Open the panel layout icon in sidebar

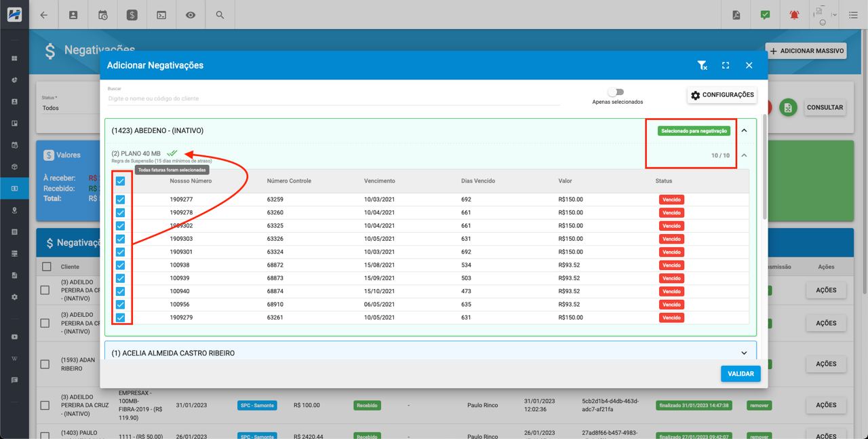[x=14, y=123]
